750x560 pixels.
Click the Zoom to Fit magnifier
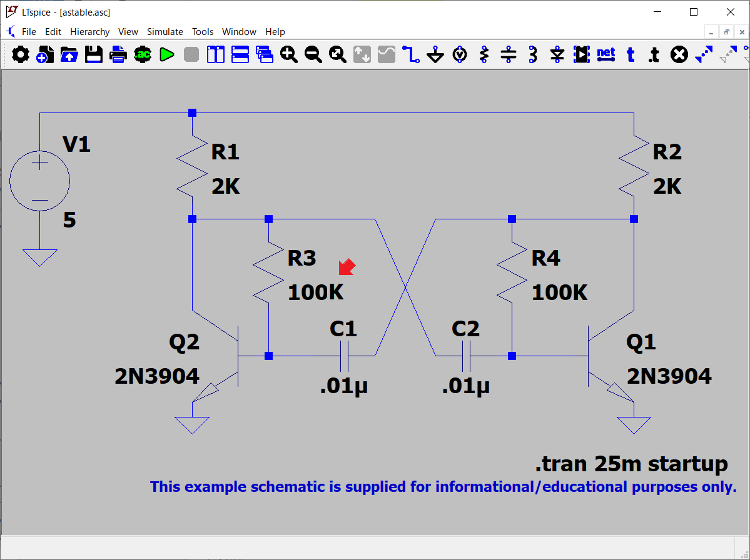tap(338, 55)
